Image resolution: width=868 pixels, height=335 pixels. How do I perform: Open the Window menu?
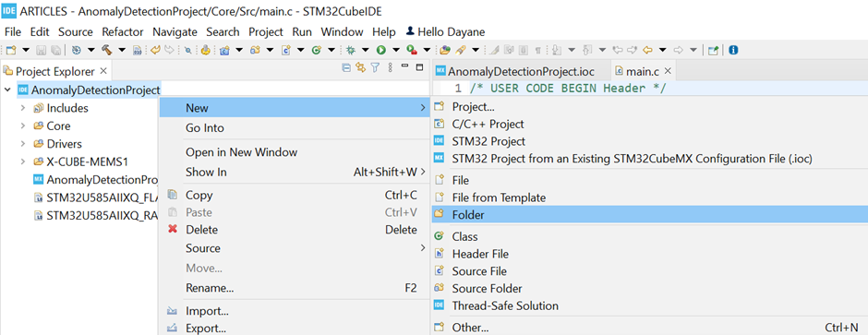click(342, 31)
